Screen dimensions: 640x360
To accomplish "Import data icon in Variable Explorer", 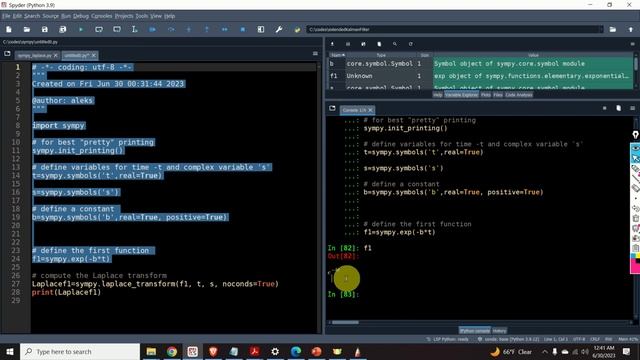I will pyautogui.click(x=332, y=44).
